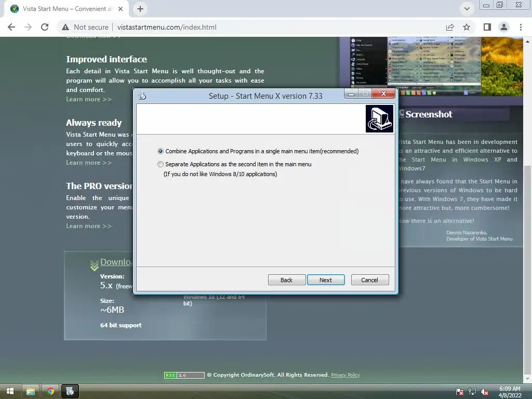The width and height of the screenshot is (532, 399).
Task: Click the Next button in setup
Action: pos(326,280)
